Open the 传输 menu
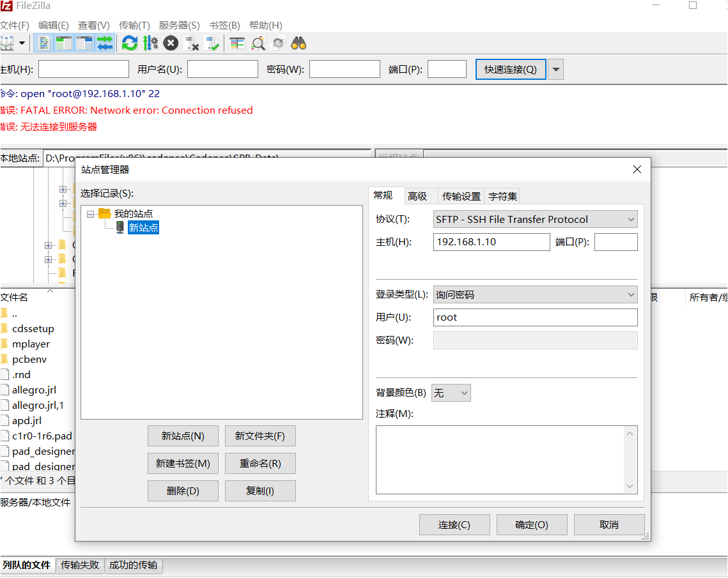The width and height of the screenshot is (728, 578). click(134, 26)
